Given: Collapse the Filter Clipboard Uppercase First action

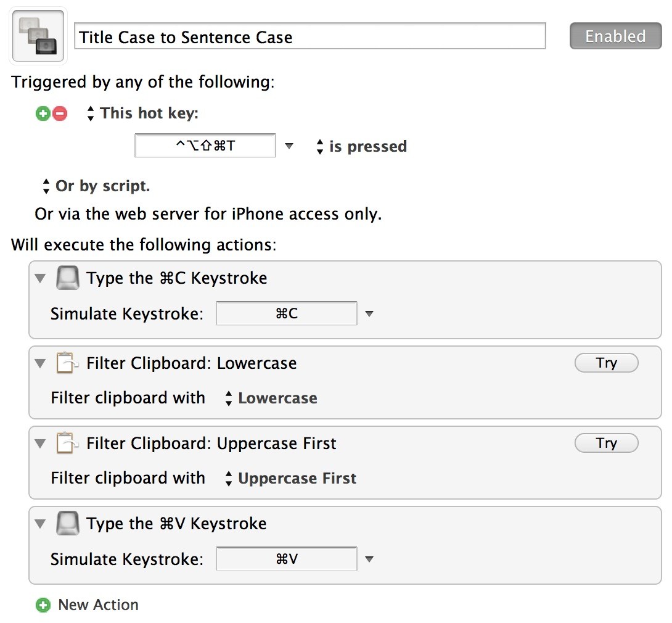Looking at the screenshot, I should click(x=40, y=444).
